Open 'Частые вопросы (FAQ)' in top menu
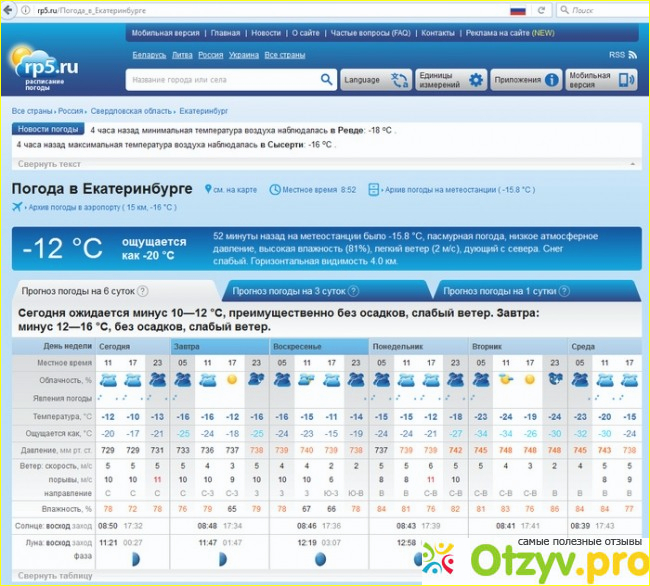 point(371,33)
